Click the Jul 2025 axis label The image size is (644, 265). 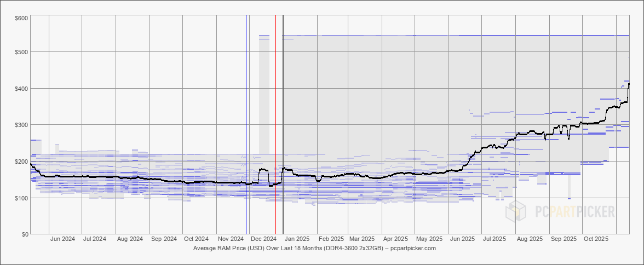(495, 239)
